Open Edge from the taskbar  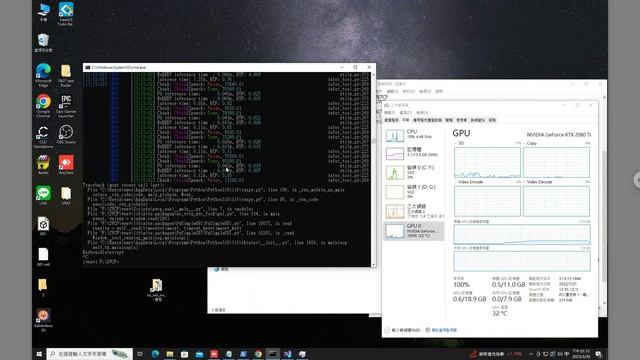[155, 354]
